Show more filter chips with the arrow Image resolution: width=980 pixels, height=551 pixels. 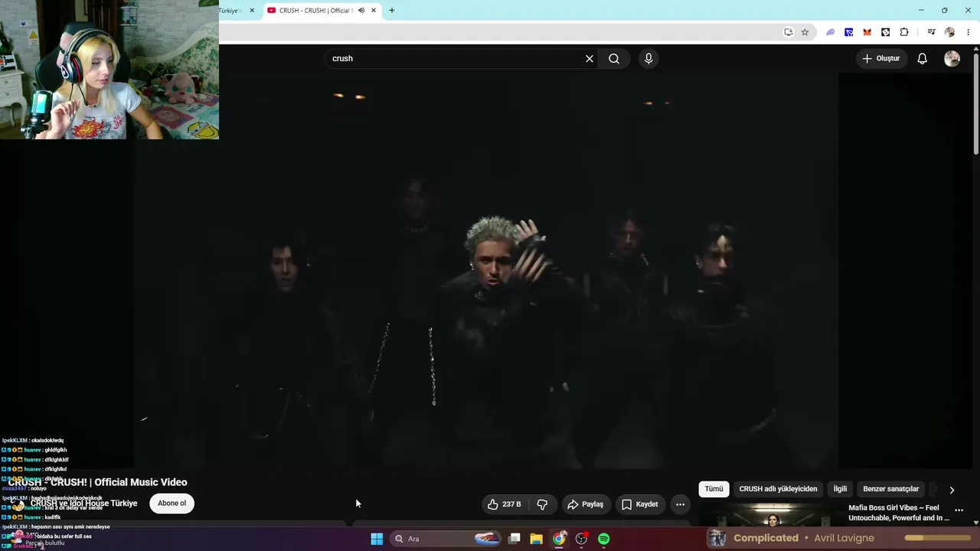(x=952, y=490)
